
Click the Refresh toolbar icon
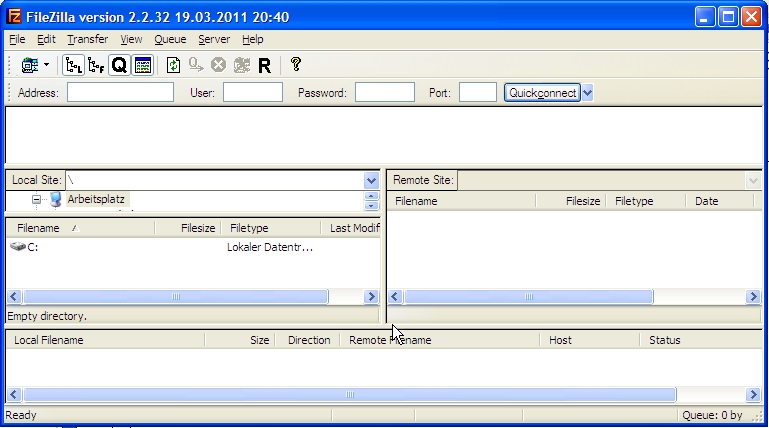pyautogui.click(x=173, y=65)
